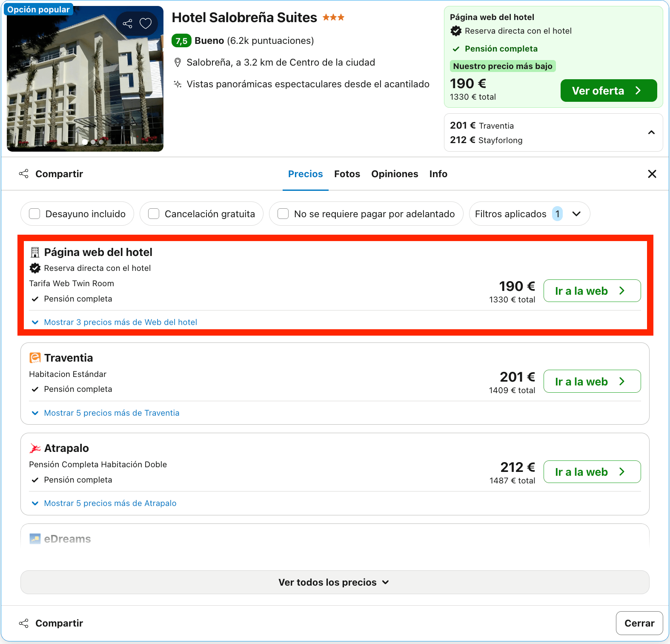Click the Tarifa Web Twin Room text

tap(72, 284)
